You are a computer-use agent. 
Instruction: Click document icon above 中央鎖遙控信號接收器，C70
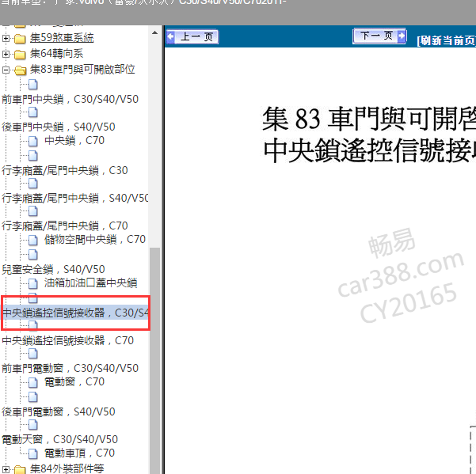tap(32, 325)
